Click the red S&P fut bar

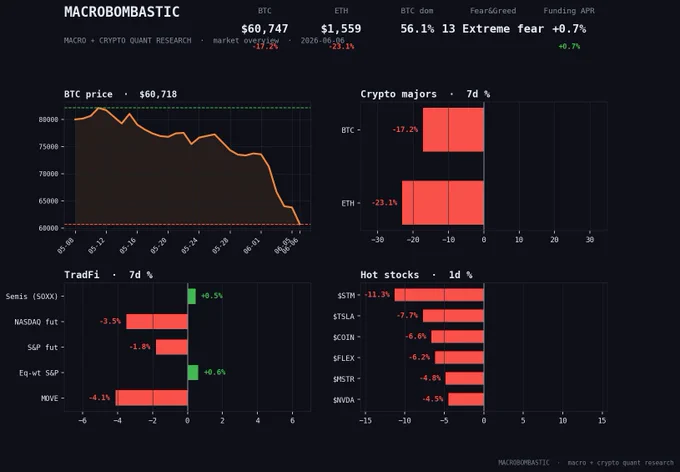172,347
